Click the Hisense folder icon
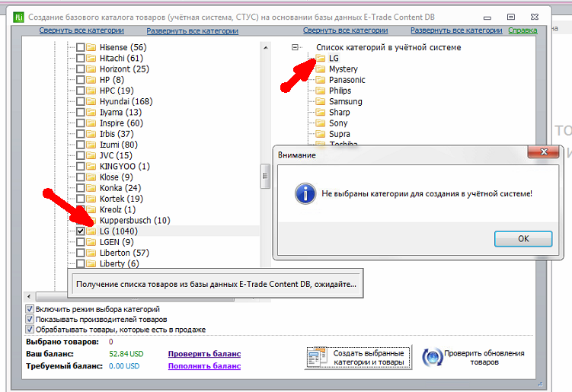This screenshot has width=572, height=392. [91, 47]
